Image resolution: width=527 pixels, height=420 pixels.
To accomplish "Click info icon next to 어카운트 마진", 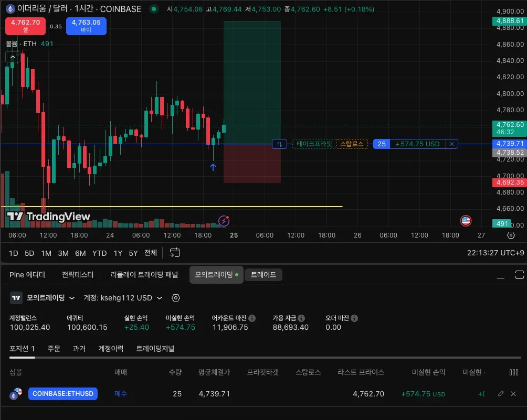I will (x=252, y=318).
